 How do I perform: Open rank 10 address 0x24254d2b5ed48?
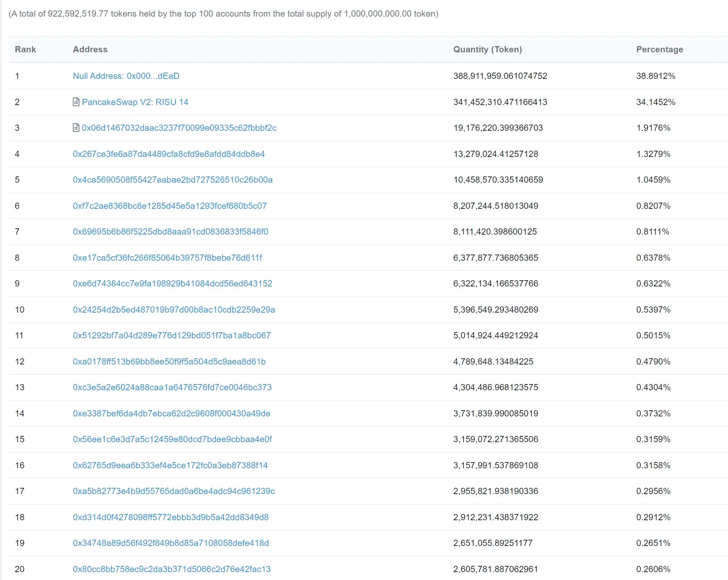click(174, 310)
